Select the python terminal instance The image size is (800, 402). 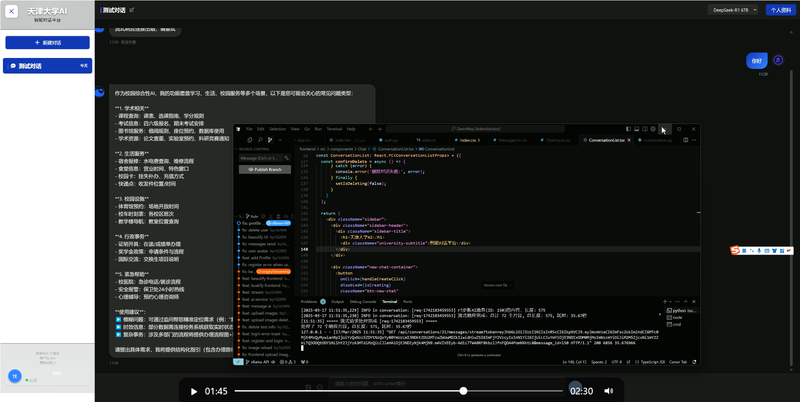point(681,311)
